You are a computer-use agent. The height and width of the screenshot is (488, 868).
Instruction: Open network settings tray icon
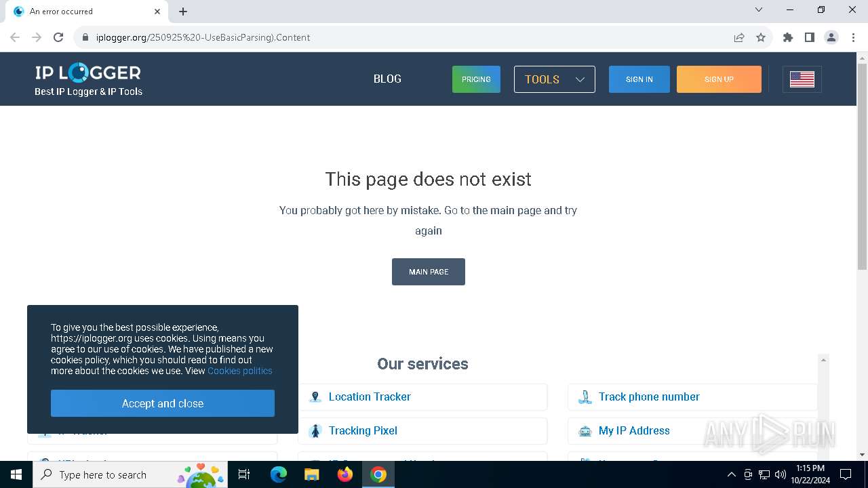pyautogui.click(x=764, y=474)
